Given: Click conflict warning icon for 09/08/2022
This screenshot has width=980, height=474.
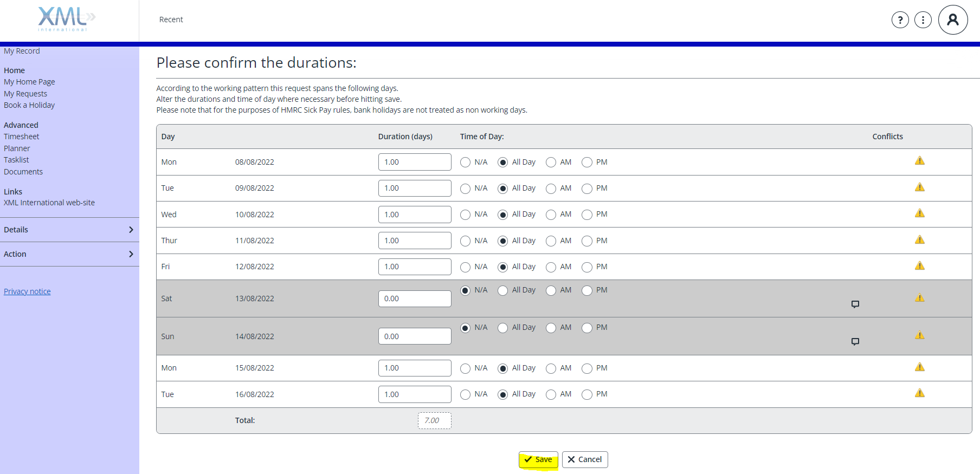Looking at the screenshot, I should tap(920, 187).
